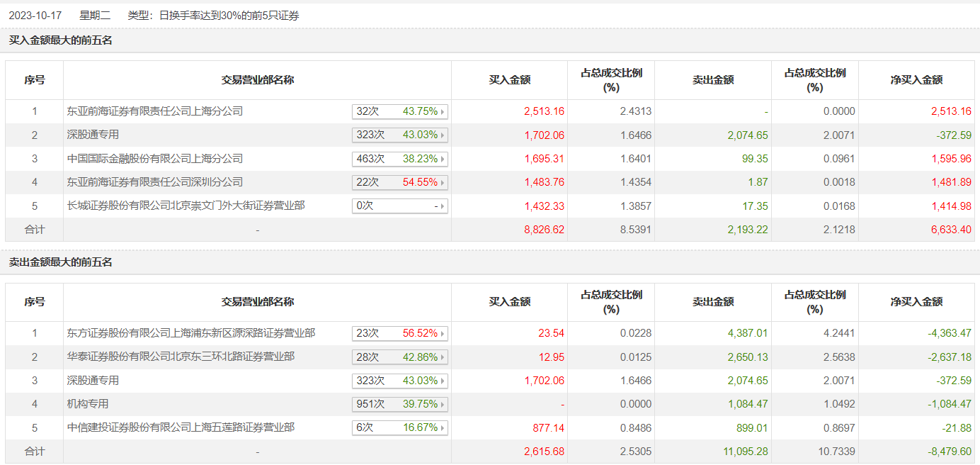
Task: Click arrow icon in buy-table 深股通专用 row
Action: click(x=443, y=135)
